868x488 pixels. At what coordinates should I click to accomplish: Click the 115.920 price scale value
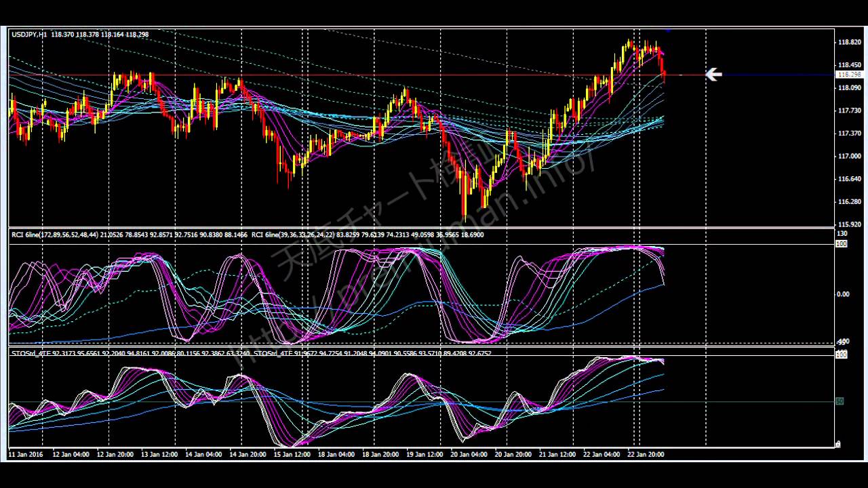click(x=850, y=224)
